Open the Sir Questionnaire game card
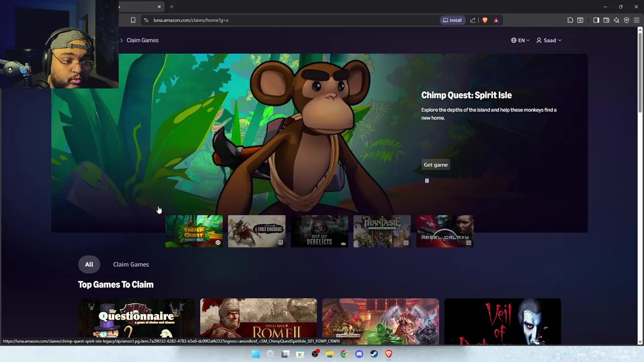644x362 pixels. 136,318
